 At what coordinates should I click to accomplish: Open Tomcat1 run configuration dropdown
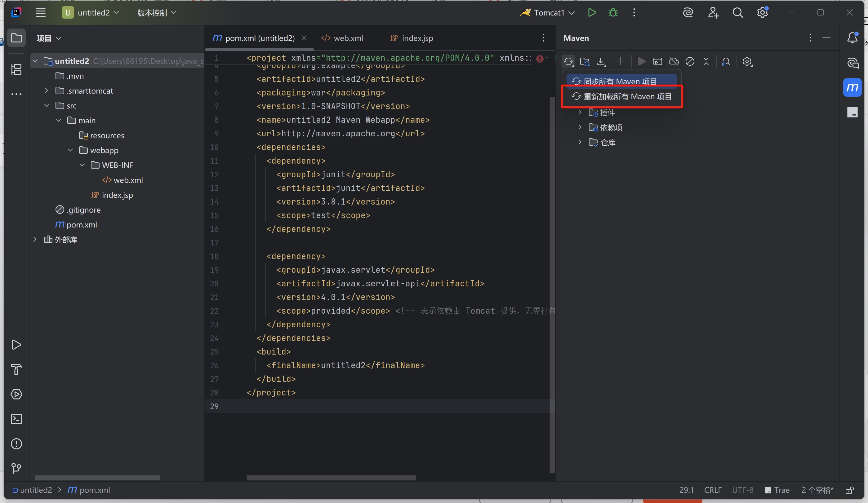tap(547, 13)
